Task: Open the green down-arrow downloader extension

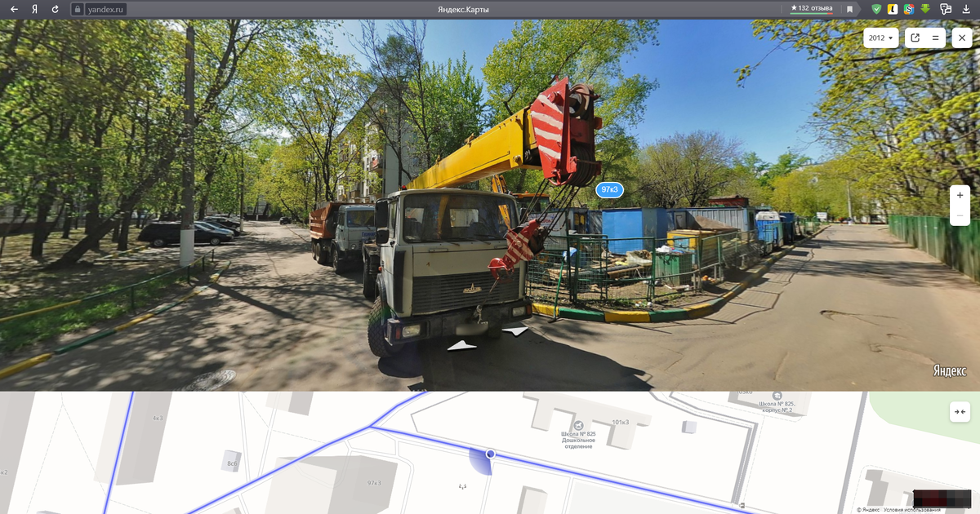Action: pyautogui.click(x=926, y=9)
